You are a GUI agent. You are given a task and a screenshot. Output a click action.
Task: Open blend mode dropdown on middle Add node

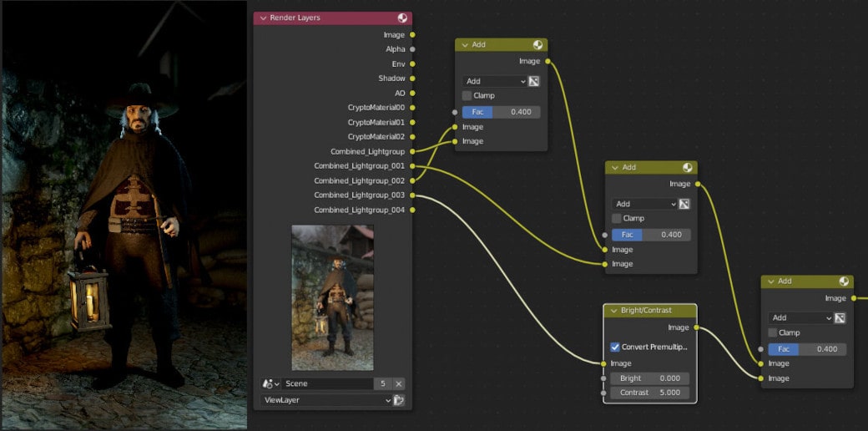[x=644, y=204]
